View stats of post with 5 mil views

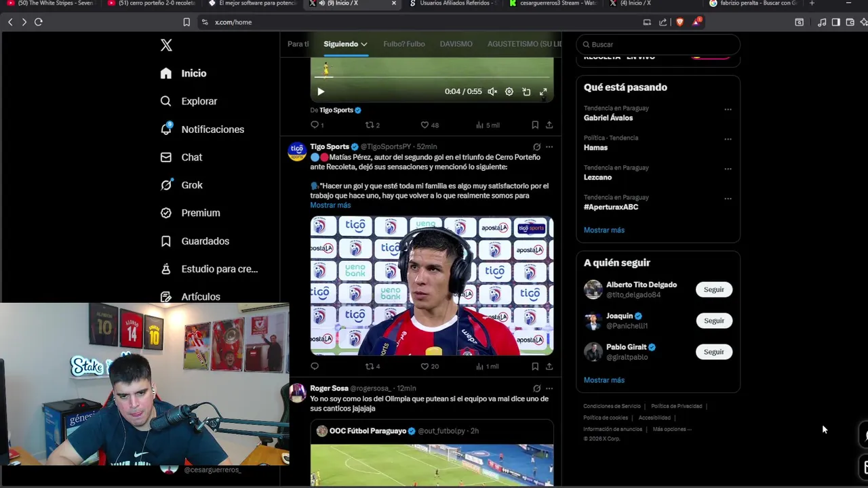(x=488, y=125)
